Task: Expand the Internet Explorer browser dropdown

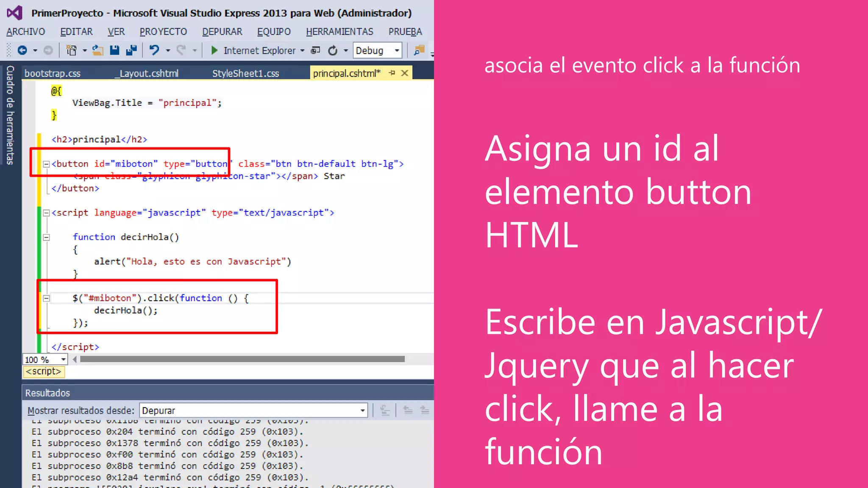Action: click(x=302, y=50)
